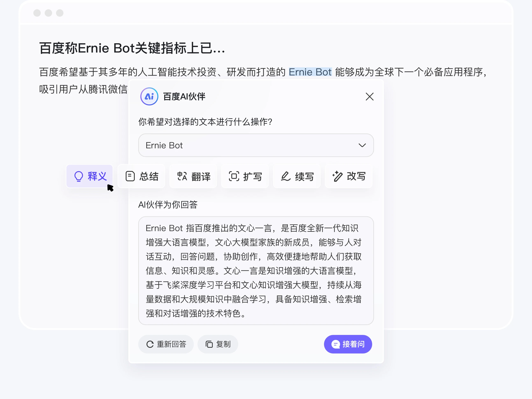Copy the AI answer with 复制

pos(217,344)
